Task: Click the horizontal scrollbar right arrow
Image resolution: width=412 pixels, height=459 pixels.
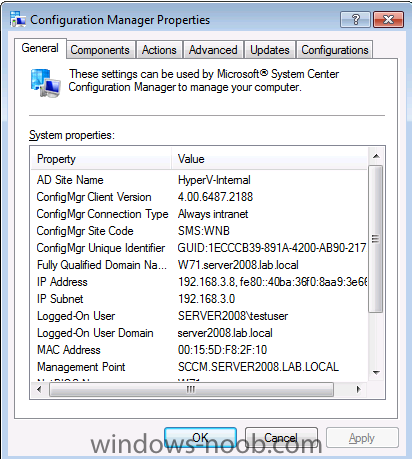Action: point(358,389)
